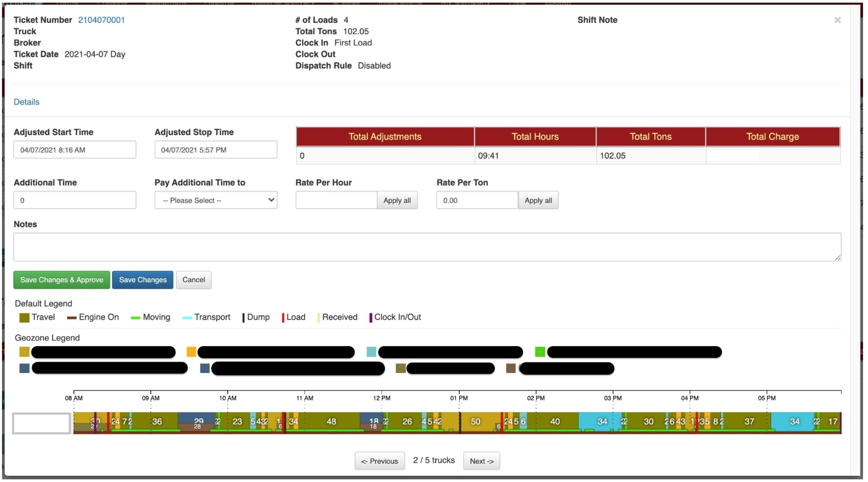Select the Total Tons column header
Viewport: 868px width, 482px height.
651,136
